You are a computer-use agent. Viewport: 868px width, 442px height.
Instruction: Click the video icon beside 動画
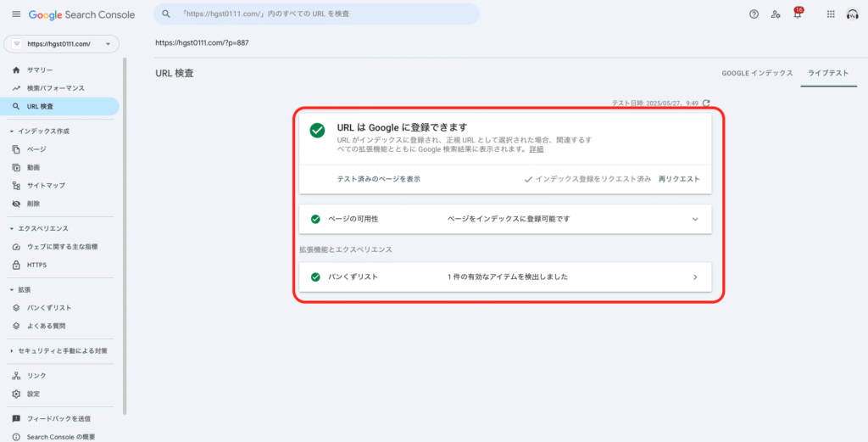click(x=16, y=167)
